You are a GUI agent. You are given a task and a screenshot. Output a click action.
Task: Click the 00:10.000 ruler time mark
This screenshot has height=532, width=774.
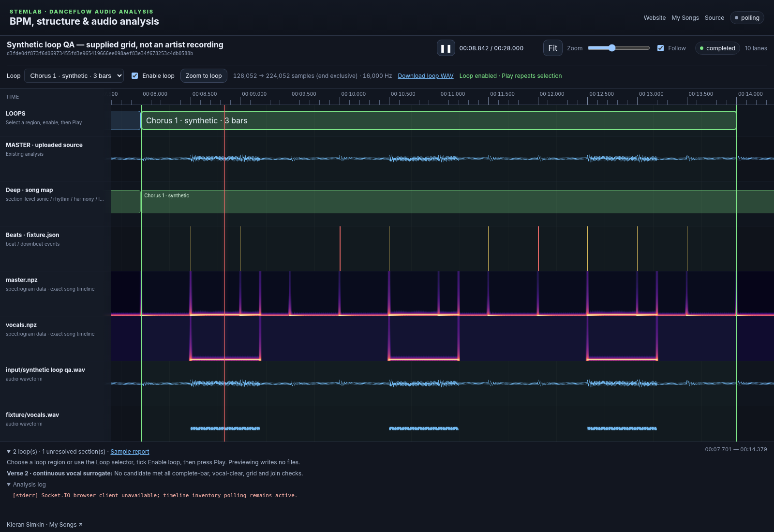click(354, 94)
